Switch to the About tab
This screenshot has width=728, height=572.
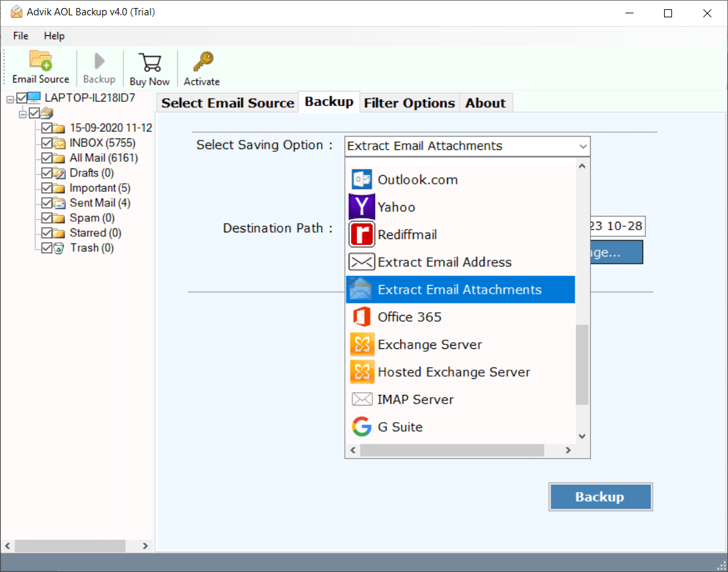[x=486, y=103]
